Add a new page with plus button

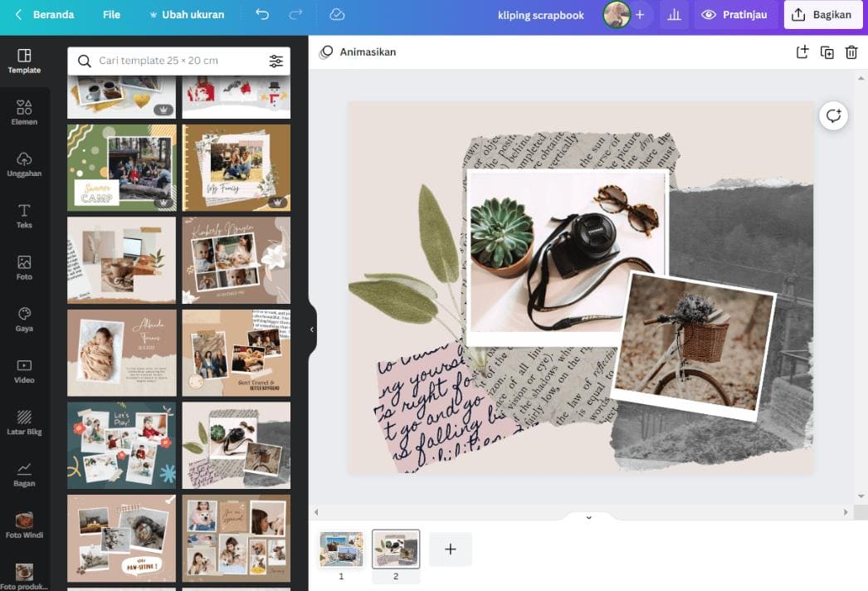[451, 549]
